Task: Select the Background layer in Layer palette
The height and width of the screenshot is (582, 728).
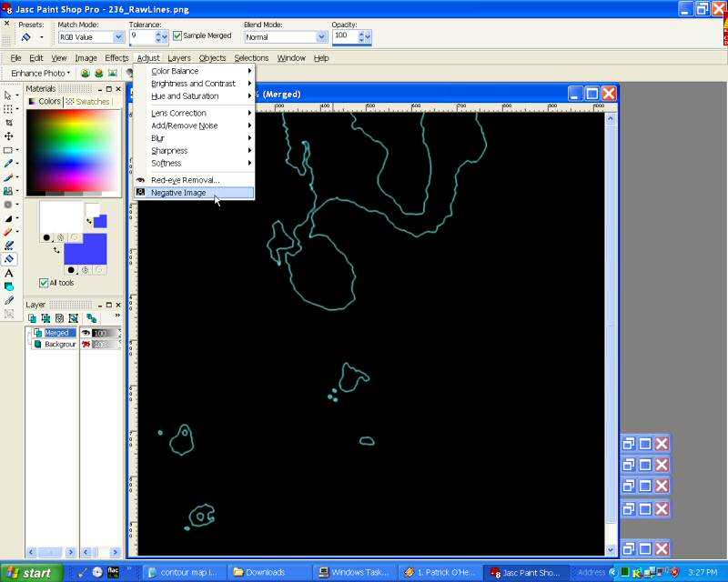Action: coord(60,345)
